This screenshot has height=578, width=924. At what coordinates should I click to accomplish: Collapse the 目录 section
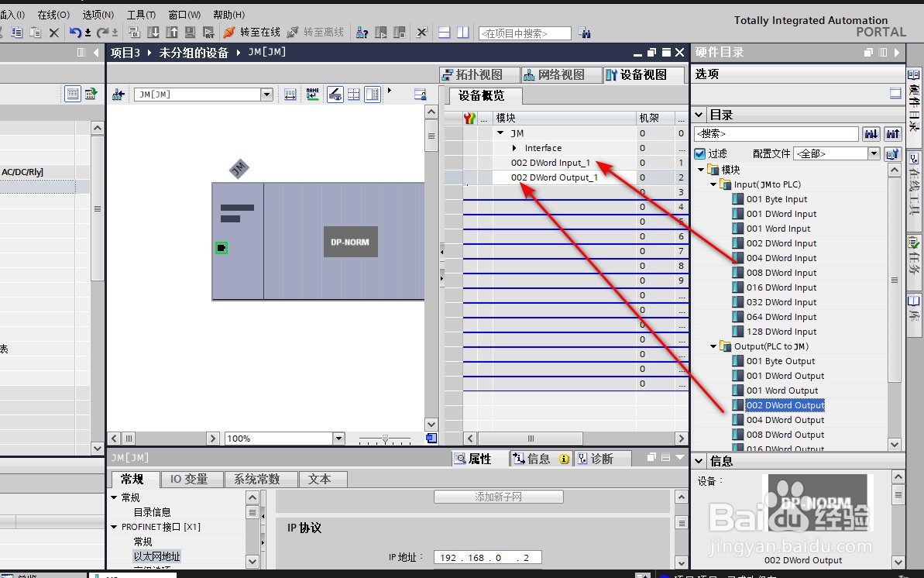pyautogui.click(x=699, y=115)
